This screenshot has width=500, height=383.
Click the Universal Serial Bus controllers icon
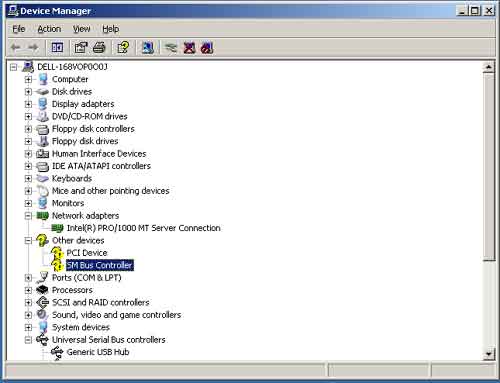[x=42, y=340]
